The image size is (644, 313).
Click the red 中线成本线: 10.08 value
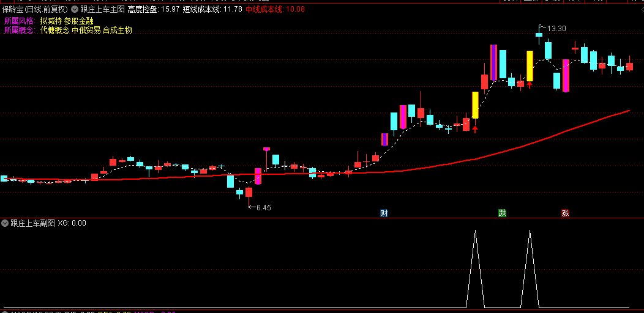pos(275,9)
